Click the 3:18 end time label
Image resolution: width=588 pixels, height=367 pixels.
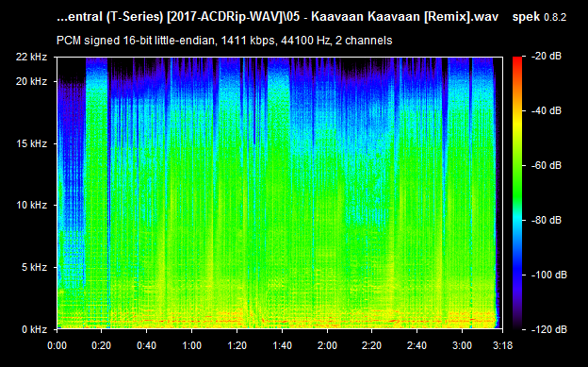[x=502, y=345]
